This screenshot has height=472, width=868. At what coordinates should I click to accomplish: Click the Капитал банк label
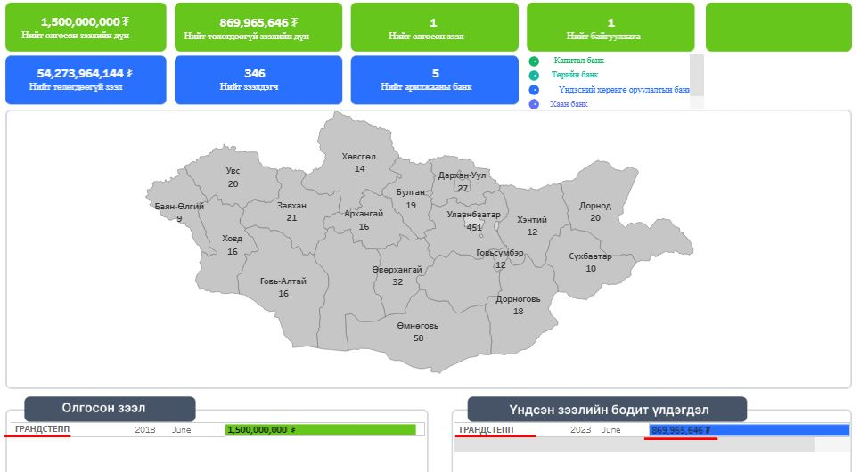[x=578, y=61]
